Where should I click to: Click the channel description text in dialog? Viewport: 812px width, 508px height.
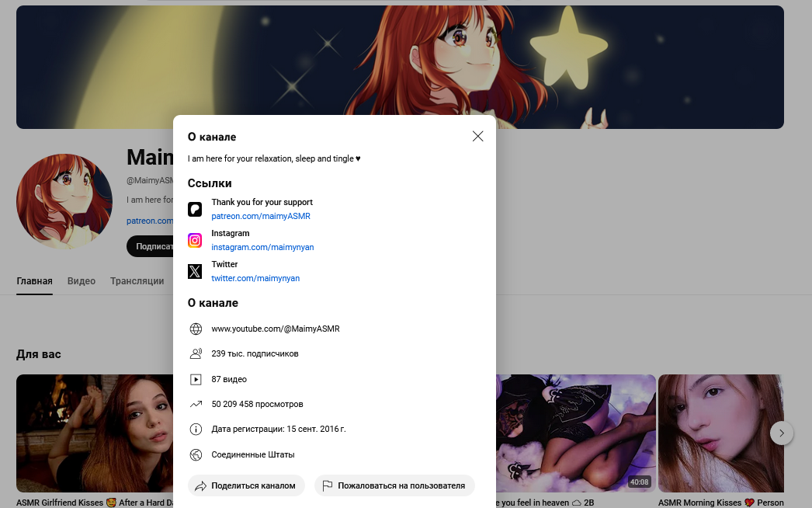[x=274, y=158]
